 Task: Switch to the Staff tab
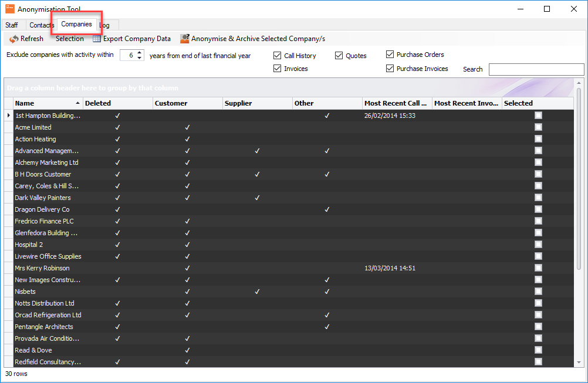pos(12,25)
